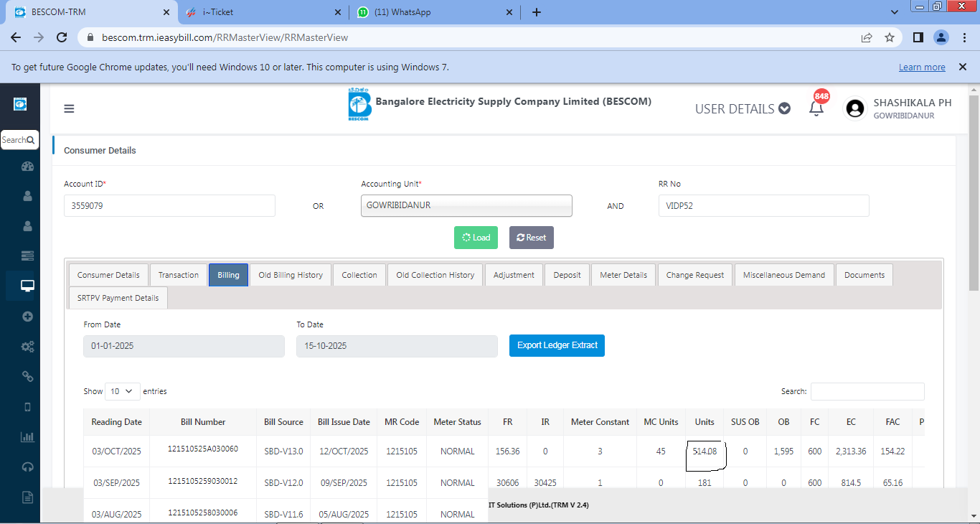
Task: Open the Old Billing History tab
Action: pyautogui.click(x=291, y=275)
